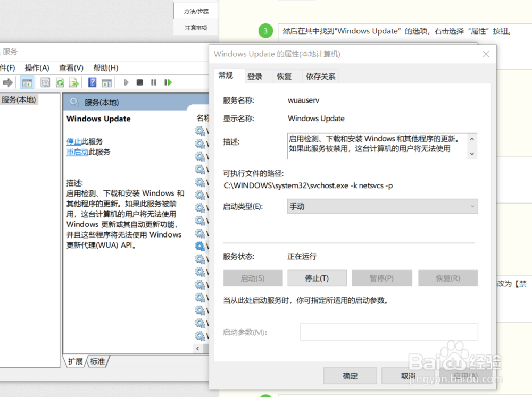Switch to the 依存关系 tab
Screen dimensions: 532x397
(321, 77)
